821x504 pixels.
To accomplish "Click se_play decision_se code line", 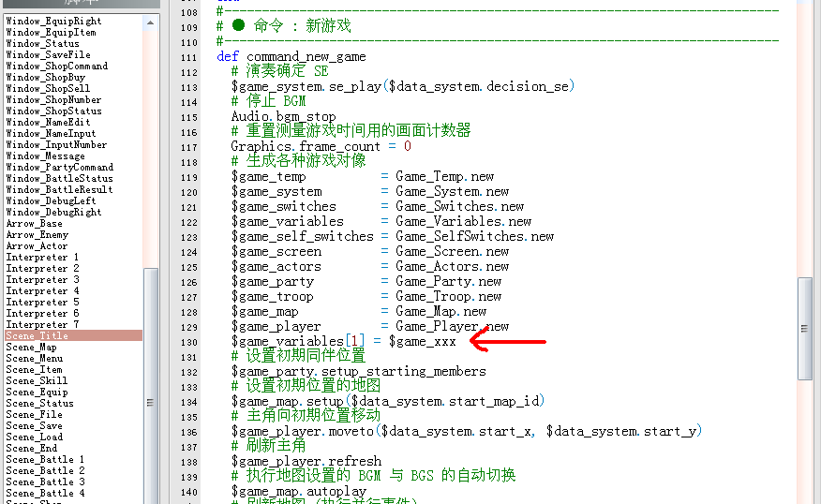I will (x=403, y=86).
